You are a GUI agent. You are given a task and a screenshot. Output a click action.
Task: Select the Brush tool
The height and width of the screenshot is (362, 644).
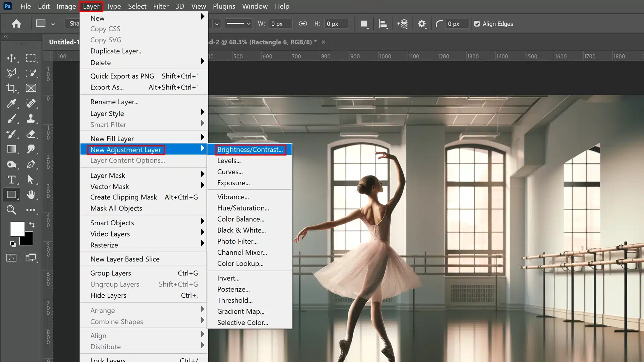point(11,119)
